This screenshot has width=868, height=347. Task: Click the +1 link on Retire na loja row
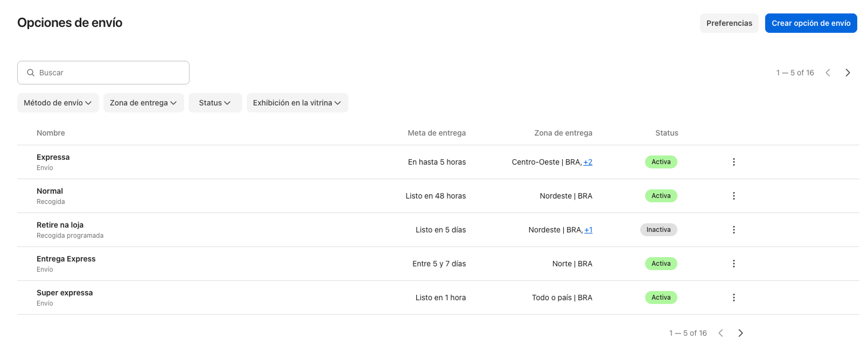click(x=589, y=230)
